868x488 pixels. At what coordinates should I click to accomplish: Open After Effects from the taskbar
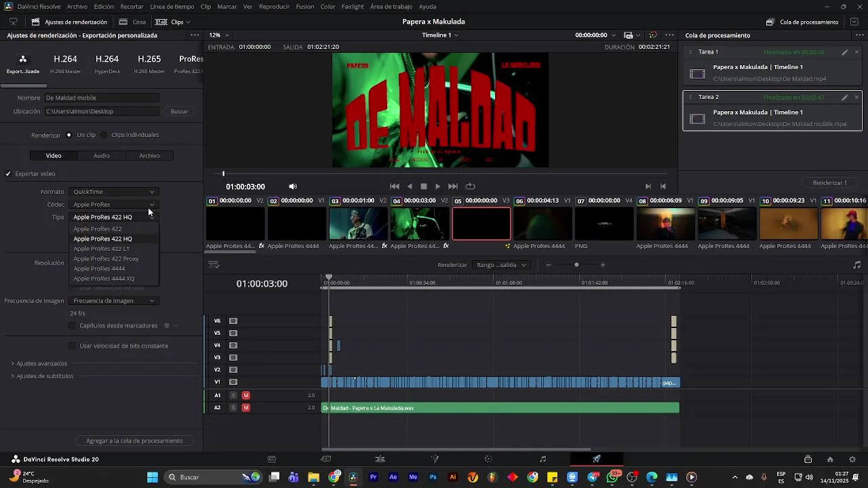[x=393, y=477]
